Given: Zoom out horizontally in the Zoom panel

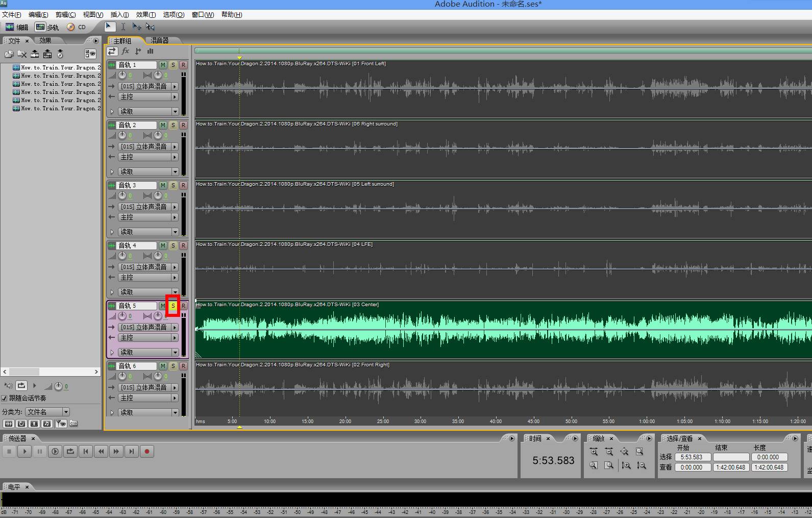Looking at the screenshot, I should click(609, 452).
